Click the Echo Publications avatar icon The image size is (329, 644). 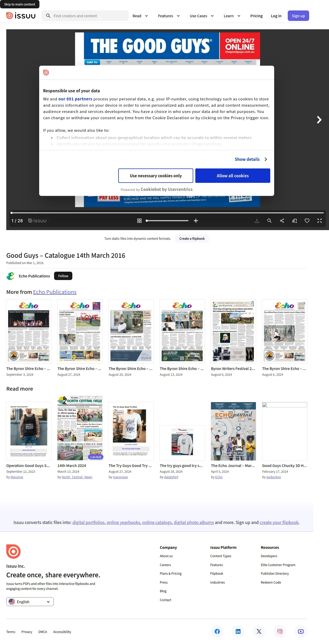coord(10,276)
